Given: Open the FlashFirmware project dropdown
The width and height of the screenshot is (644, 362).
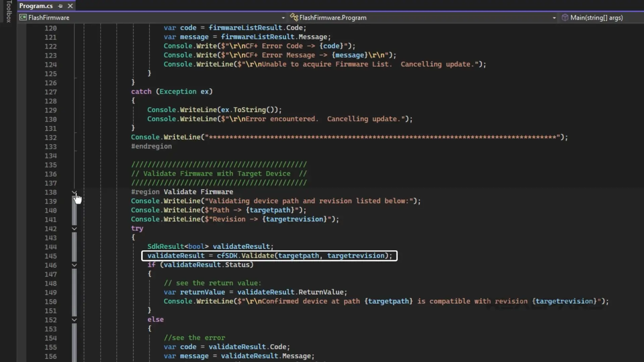Looking at the screenshot, I should pos(283,18).
